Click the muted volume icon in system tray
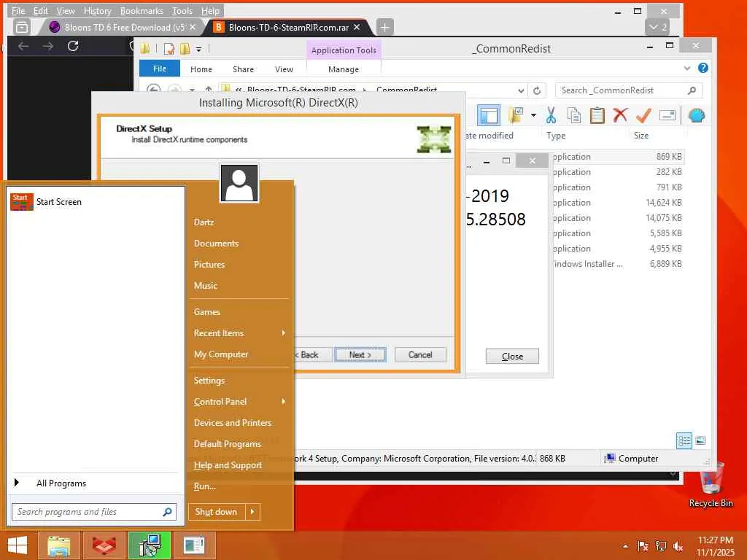 pos(678,546)
